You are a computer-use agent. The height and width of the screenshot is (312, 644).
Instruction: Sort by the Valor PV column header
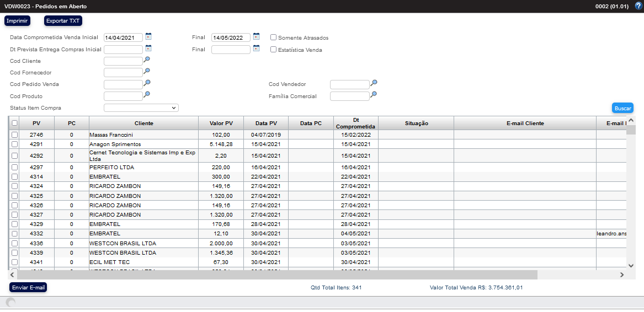coord(221,123)
